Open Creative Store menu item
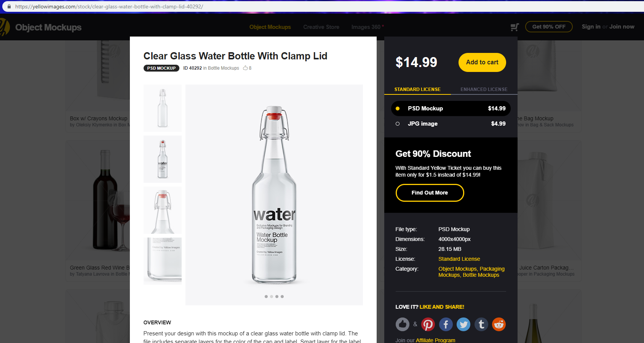 click(x=321, y=27)
